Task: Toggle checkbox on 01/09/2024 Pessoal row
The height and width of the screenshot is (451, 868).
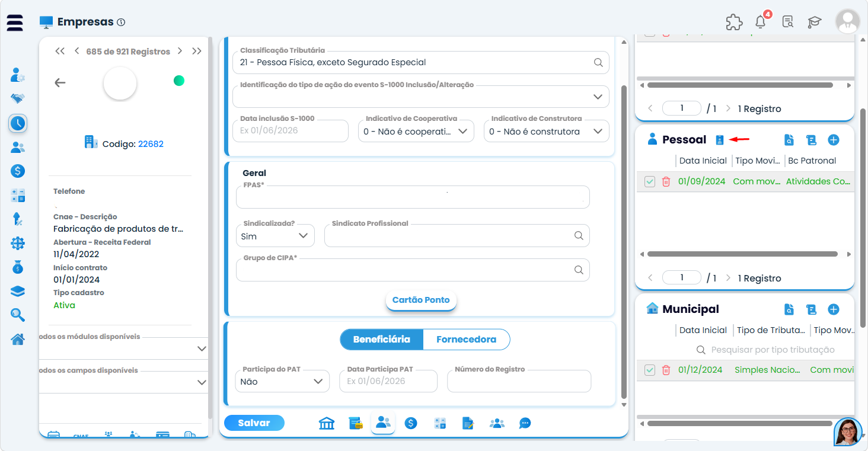Action: 650,181
